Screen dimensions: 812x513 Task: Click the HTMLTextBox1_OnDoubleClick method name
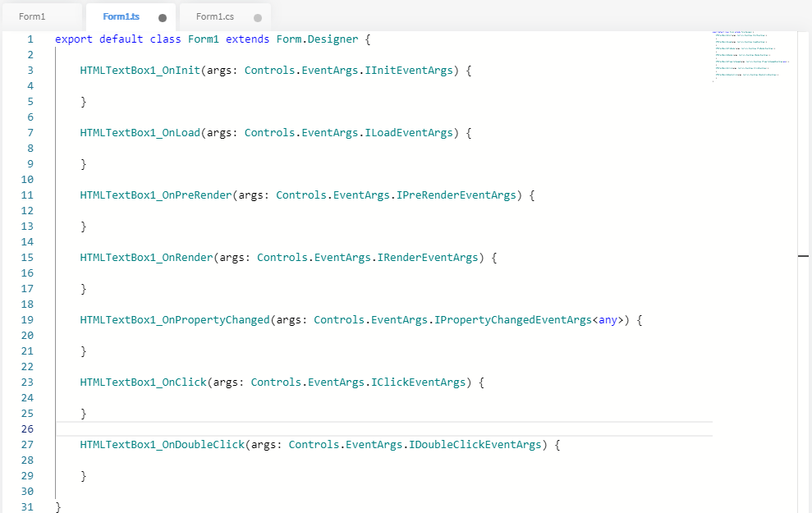(x=162, y=445)
